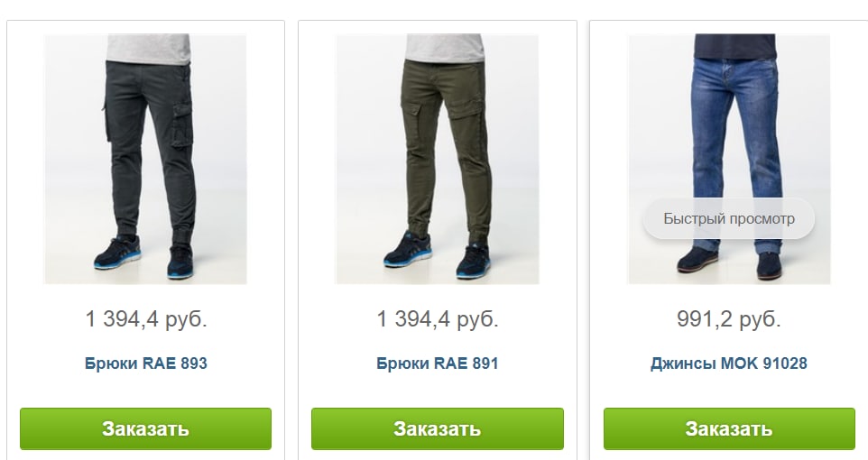Click the side cargo pocket on gray pants
This screenshot has height=460, width=868.
[x=181, y=124]
